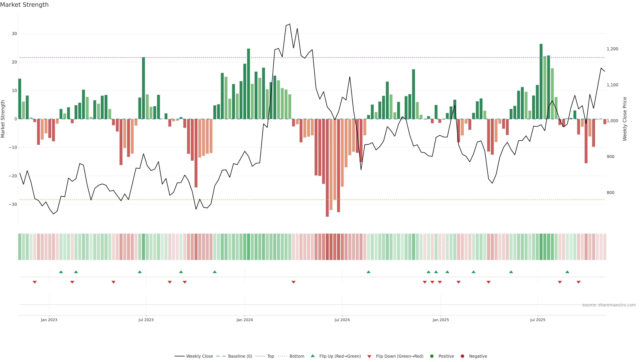Click the darkest red heatmap cell near Jul 2024
644x362 pixels.
coord(327,247)
